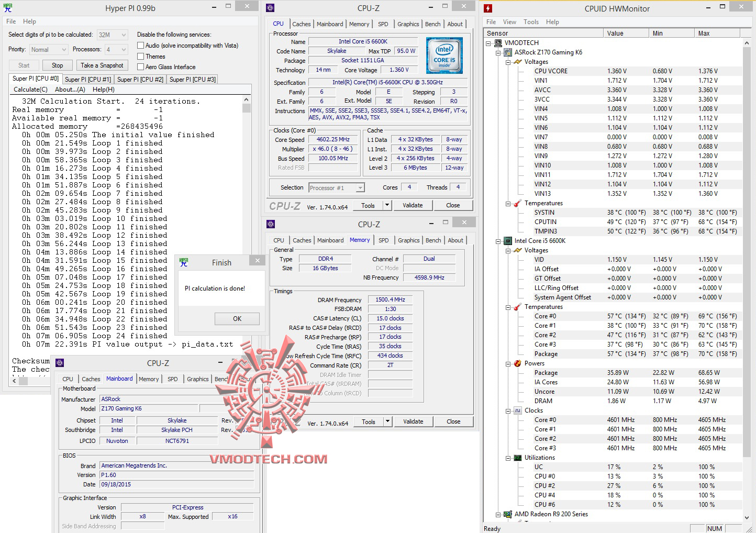Click the Stop button in Hyper PI

(x=58, y=65)
